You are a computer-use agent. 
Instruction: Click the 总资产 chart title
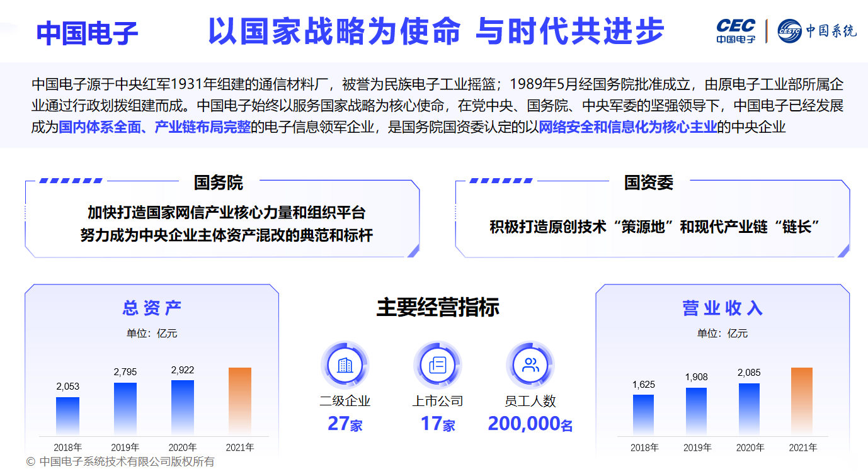click(152, 308)
